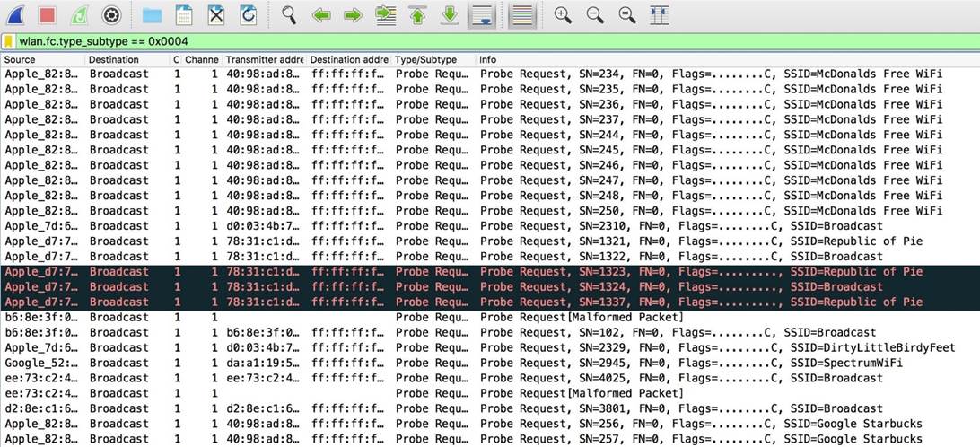Open capture options gear icon
The height and width of the screenshot is (447, 980).
pyautogui.click(x=111, y=14)
